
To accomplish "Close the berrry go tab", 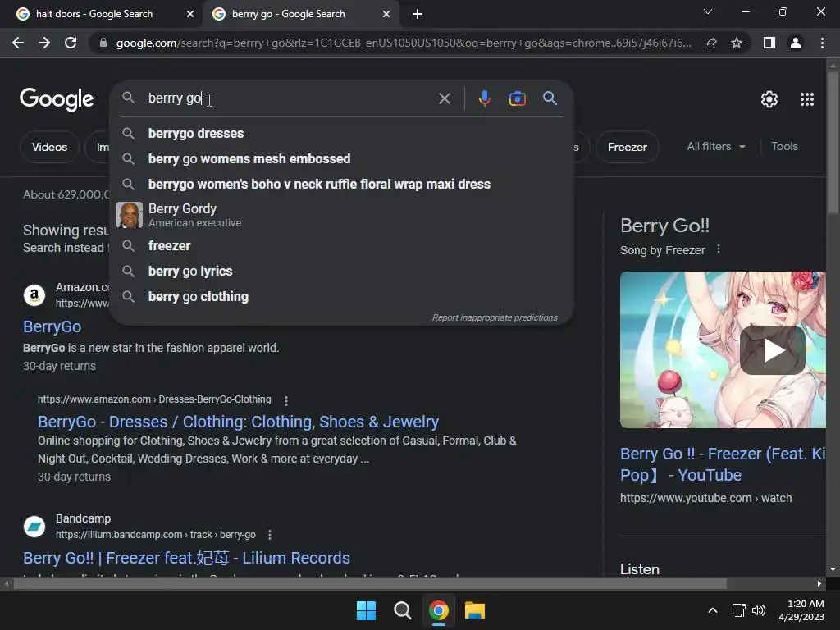I will click(386, 14).
